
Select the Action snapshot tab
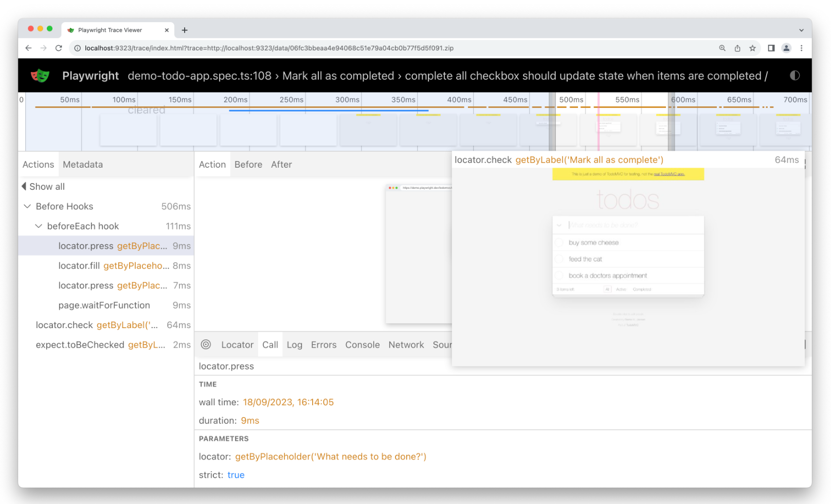click(212, 165)
